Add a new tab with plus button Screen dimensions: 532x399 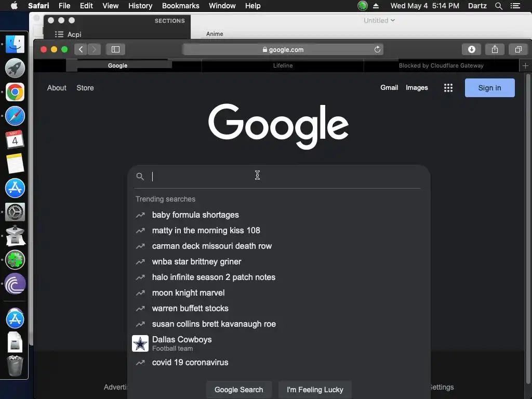pos(525,65)
